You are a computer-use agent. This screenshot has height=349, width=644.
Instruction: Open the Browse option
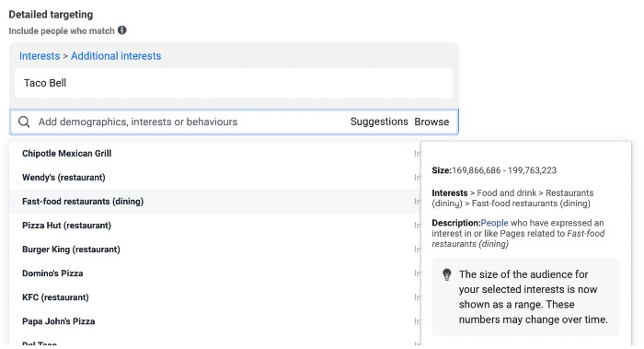coord(431,122)
